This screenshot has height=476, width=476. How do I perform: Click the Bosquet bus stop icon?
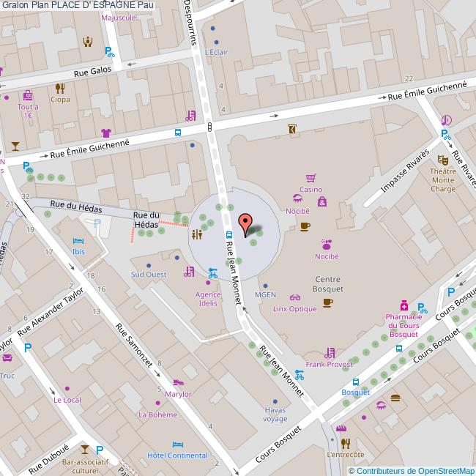coord(355,382)
